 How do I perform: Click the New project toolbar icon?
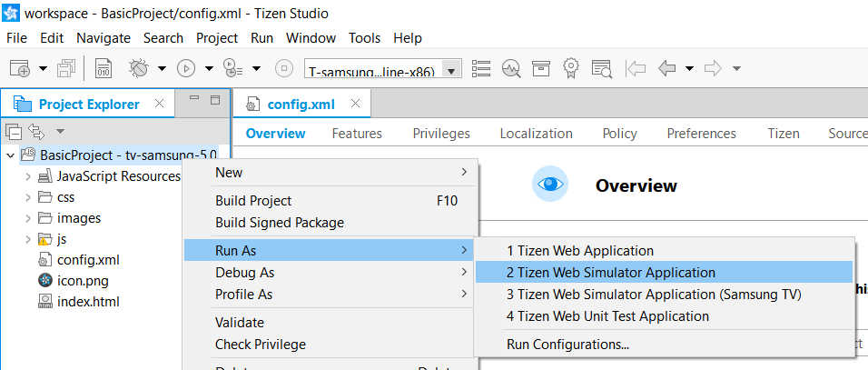pyautogui.click(x=20, y=68)
